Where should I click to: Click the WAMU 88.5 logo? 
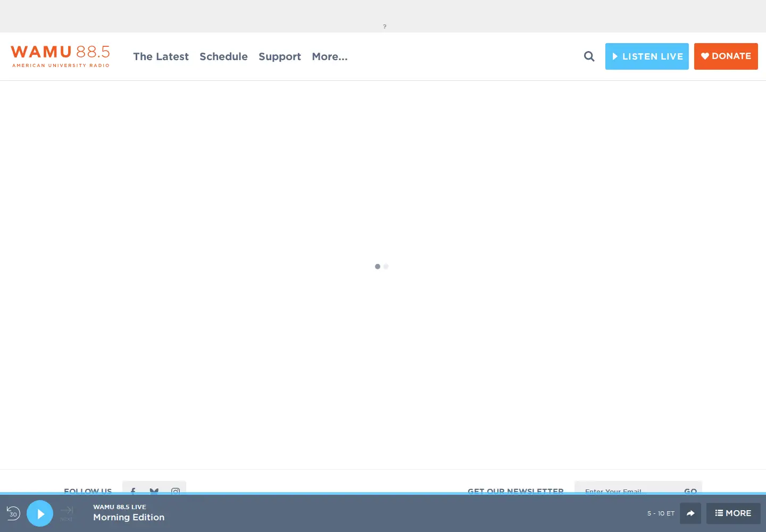coord(60,56)
